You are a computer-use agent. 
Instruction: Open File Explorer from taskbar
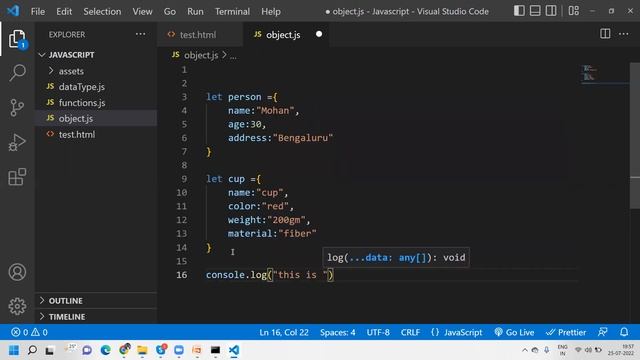pos(142,350)
